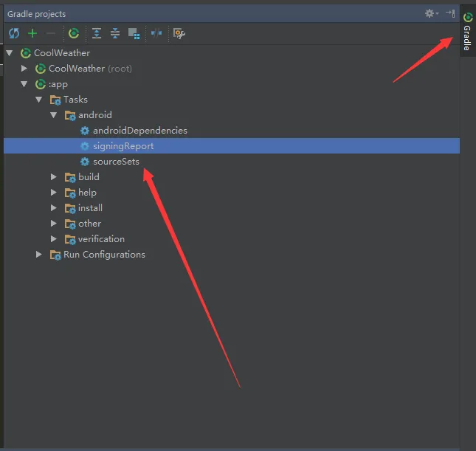Click the android folder label
Image resolution: width=476 pixels, height=451 pixels.
point(95,115)
